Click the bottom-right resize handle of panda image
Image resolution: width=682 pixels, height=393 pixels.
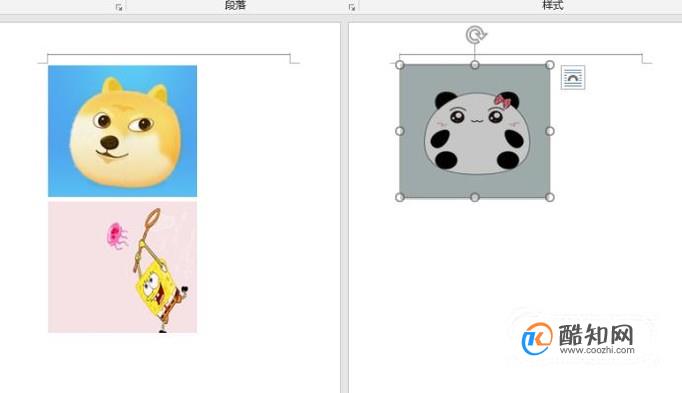click(x=550, y=197)
